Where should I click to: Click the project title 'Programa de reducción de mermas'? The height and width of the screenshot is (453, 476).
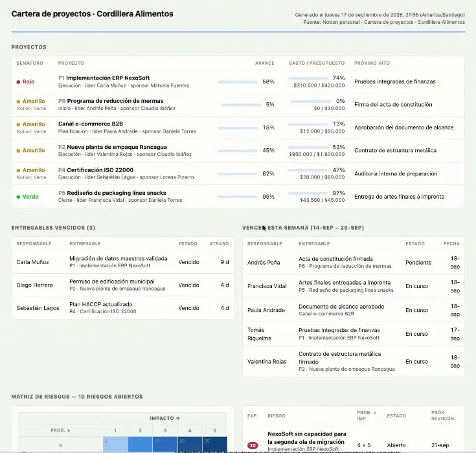coord(115,101)
